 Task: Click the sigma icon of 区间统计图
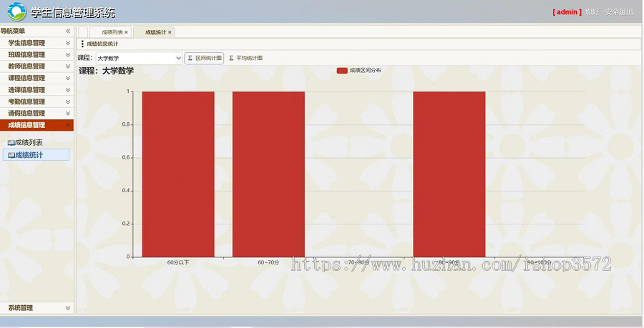coord(190,58)
